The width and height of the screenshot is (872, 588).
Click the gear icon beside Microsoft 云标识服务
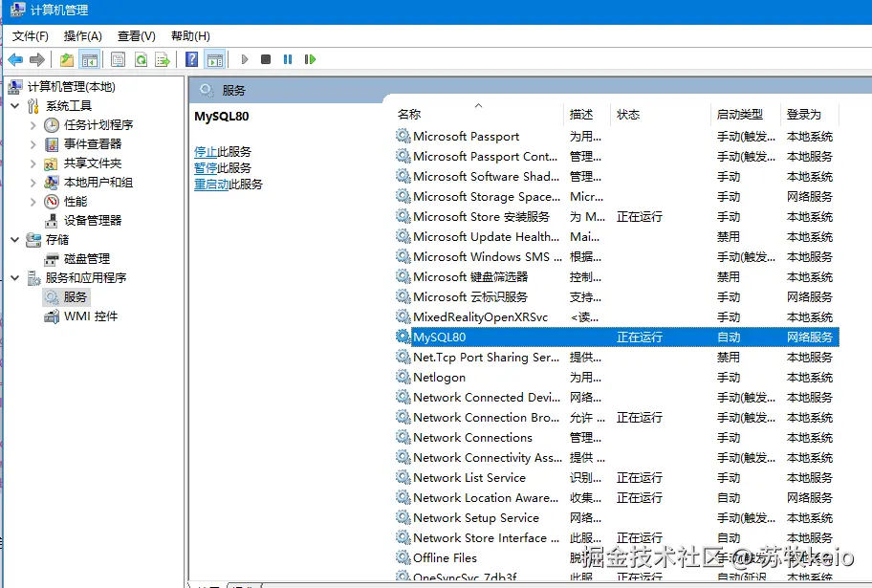(x=403, y=296)
